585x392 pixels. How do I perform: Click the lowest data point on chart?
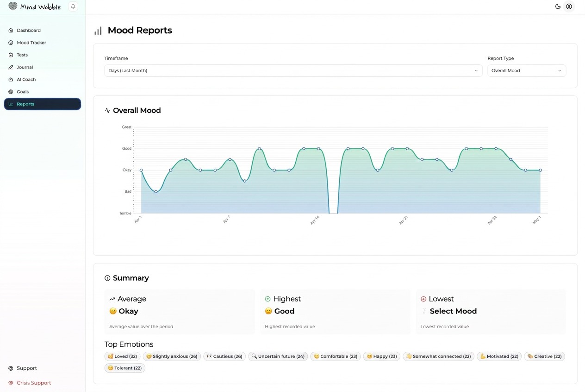[156, 191]
